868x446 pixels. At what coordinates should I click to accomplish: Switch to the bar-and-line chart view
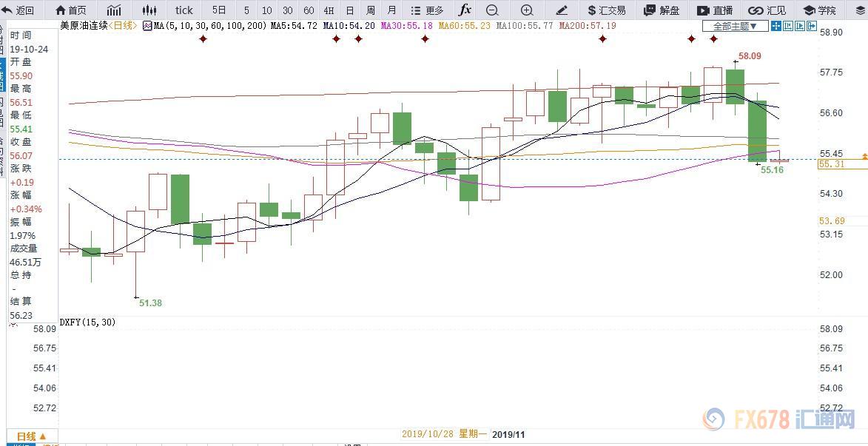click(x=115, y=10)
